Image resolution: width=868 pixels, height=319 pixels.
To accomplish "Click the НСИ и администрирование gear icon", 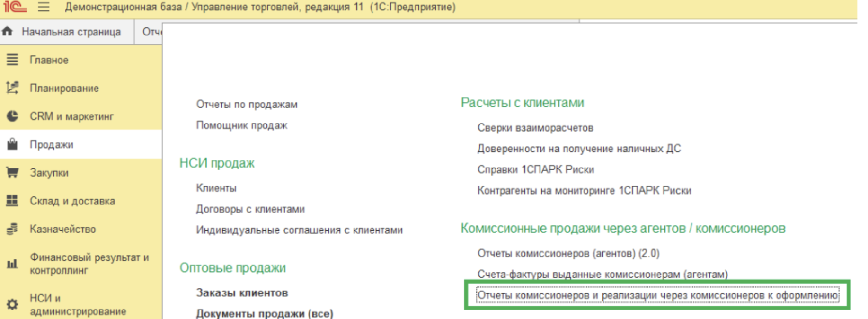I will [x=12, y=304].
